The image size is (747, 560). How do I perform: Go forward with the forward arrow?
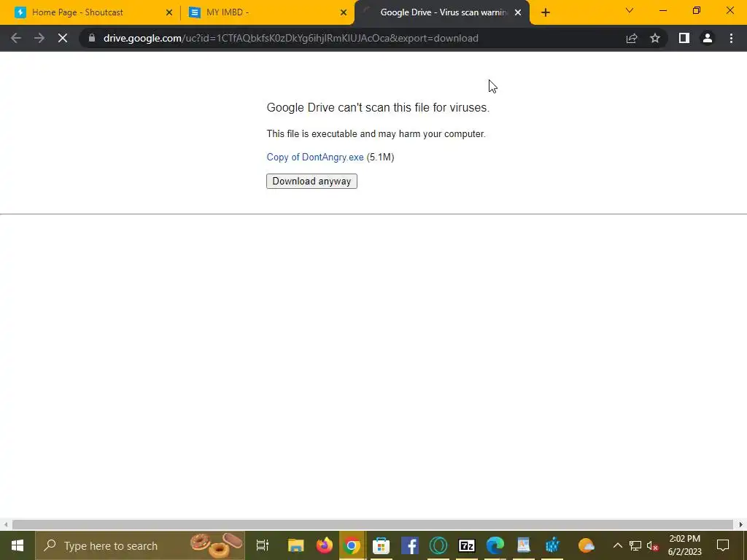click(39, 38)
